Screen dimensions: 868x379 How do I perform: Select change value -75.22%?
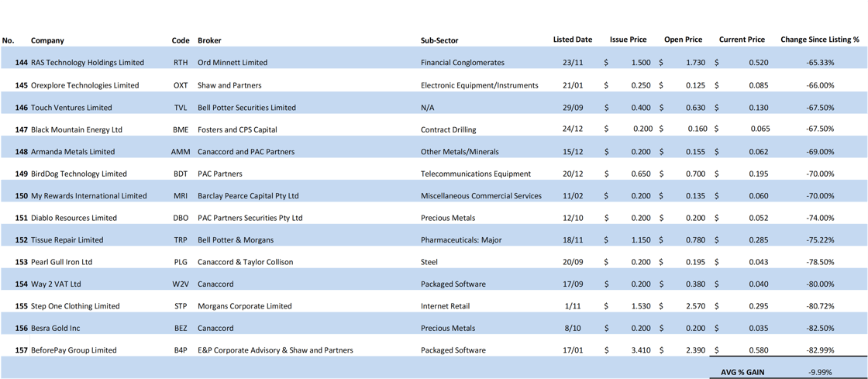click(821, 240)
